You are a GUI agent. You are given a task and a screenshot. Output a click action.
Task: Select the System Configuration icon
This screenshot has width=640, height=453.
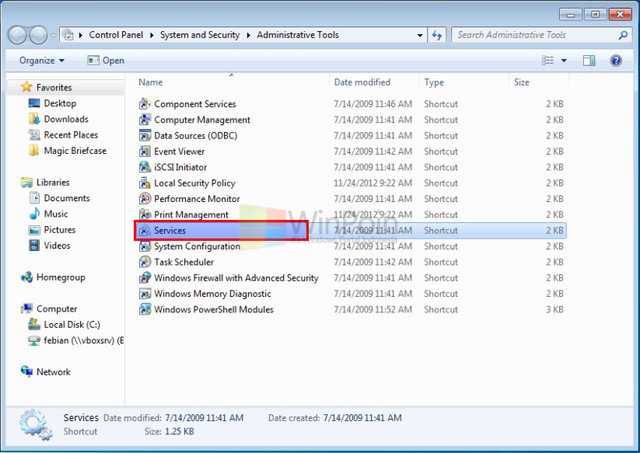pyautogui.click(x=144, y=246)
